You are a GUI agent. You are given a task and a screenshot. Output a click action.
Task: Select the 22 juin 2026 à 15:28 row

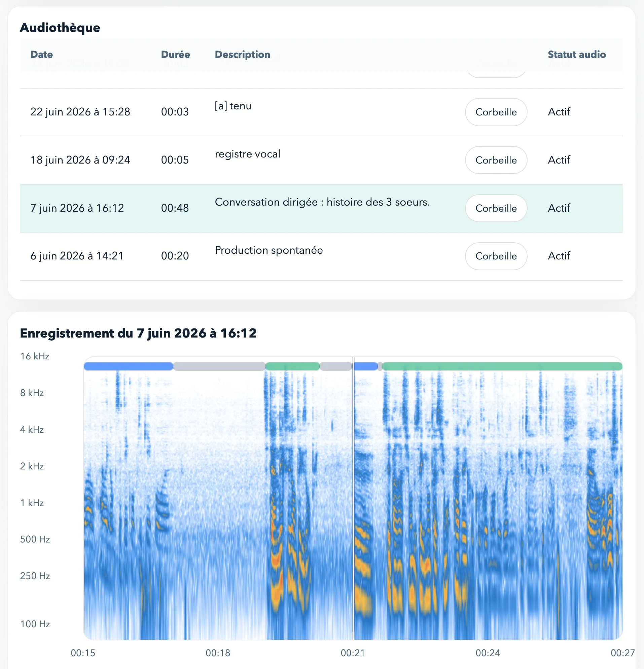pyautogui.click(x=321, y=112)
